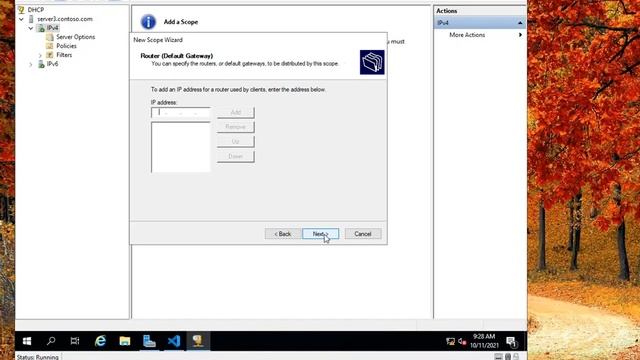Collapse the server3.contoso.com node

(21, 19)
